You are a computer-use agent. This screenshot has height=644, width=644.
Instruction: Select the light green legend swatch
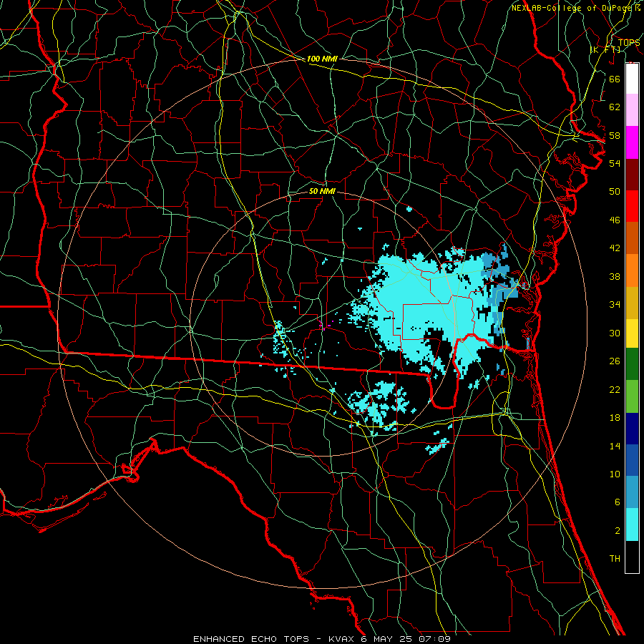pos(632,396)
